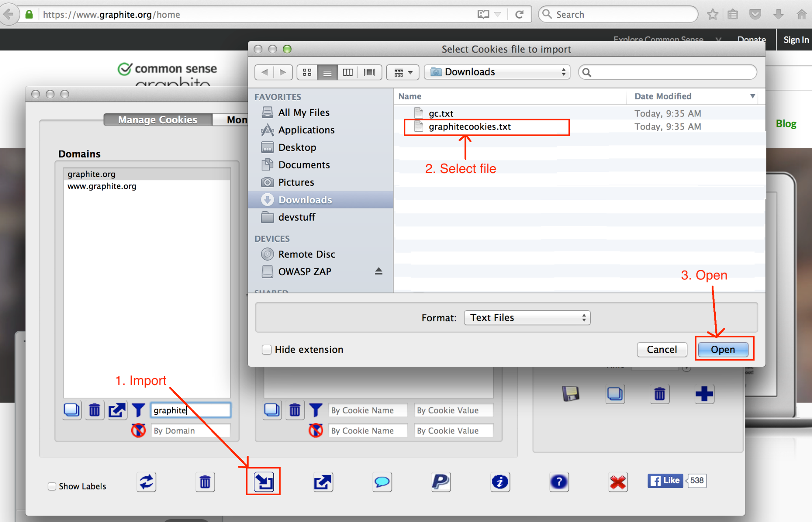Click the speech bubble feedback icon
Screen dimensions: 812x522
tap(382, 482)
